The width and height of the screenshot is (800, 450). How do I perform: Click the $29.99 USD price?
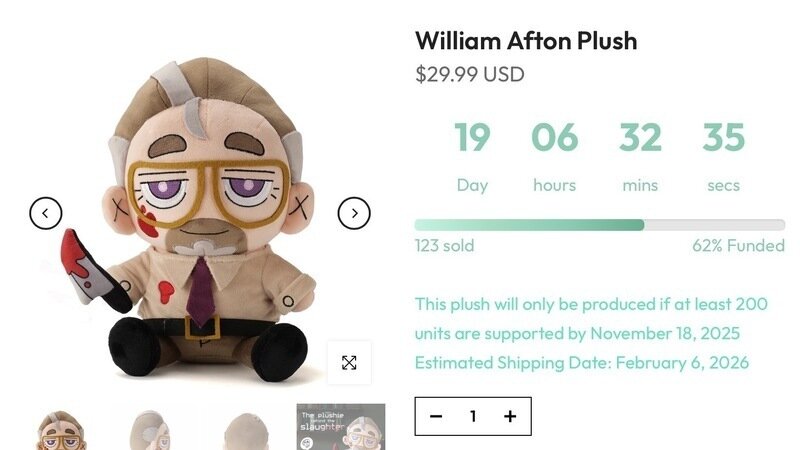469,74
